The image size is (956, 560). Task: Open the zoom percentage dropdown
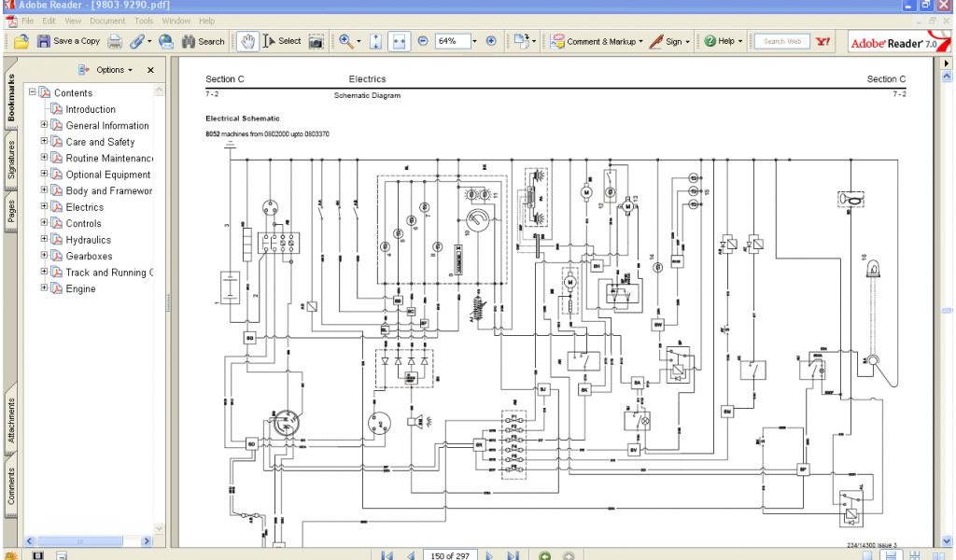coord(474,41)
